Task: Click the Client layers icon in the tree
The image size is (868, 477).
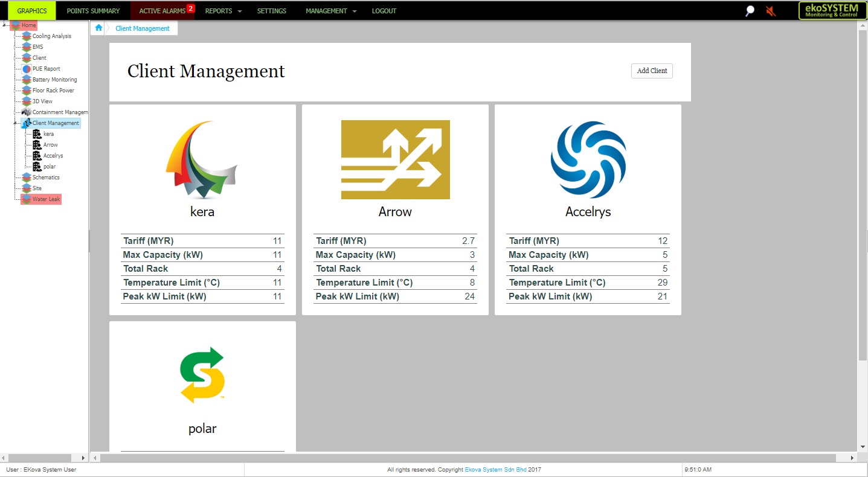Action: coord(26,58)
